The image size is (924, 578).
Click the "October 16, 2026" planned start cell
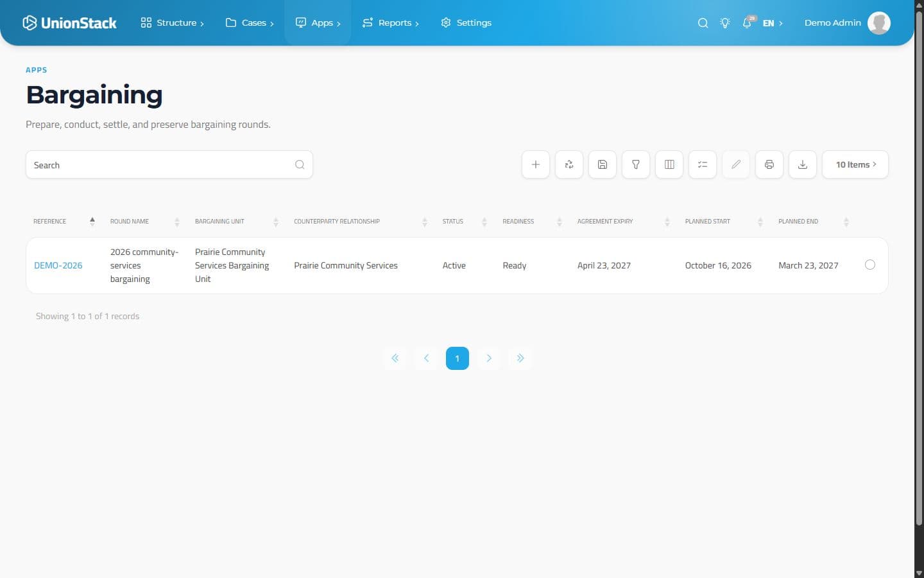click(718, 265)
